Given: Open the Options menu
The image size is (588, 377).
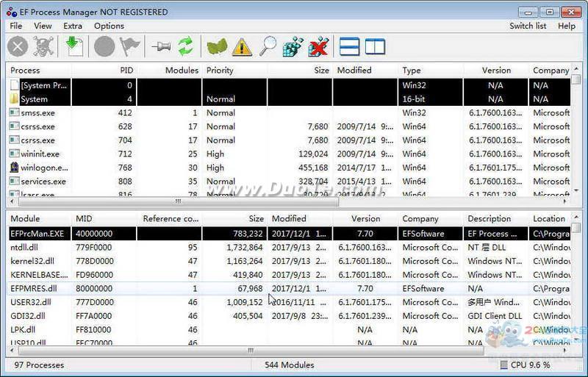Looking at the screenshot, I should click(x=109, y=26).
